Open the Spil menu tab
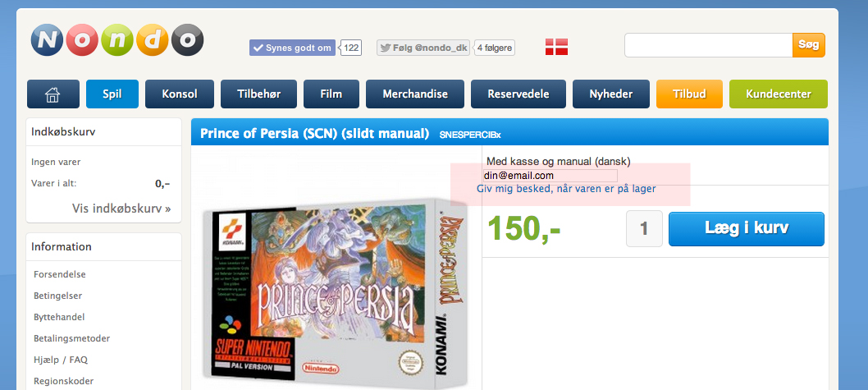 [112, 94]
